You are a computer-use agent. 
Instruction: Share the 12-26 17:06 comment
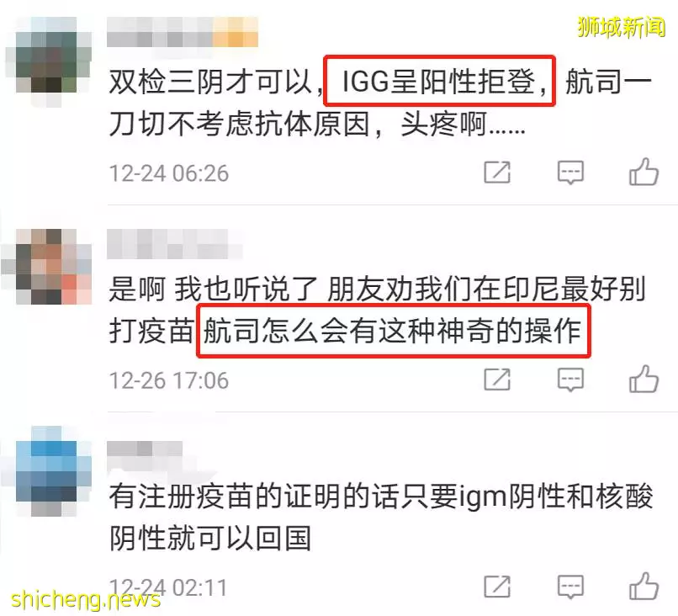coord(497,380)
